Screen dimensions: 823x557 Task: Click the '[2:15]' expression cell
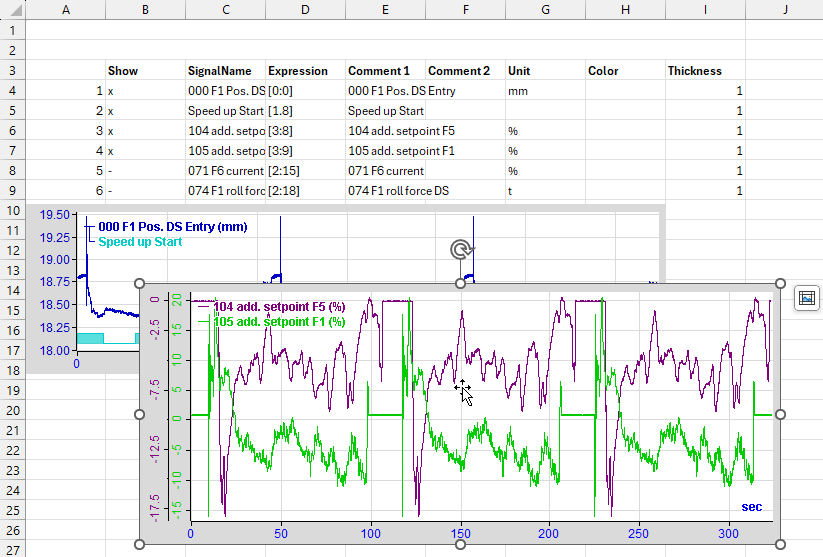[305, 171]
